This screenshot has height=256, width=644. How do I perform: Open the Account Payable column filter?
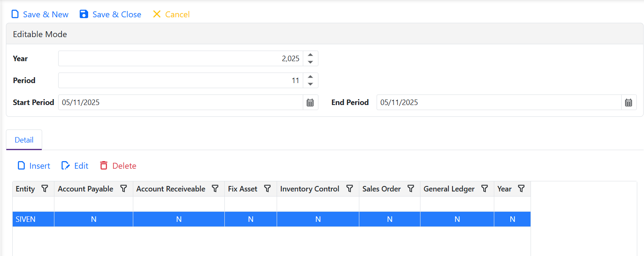(124, 189)
